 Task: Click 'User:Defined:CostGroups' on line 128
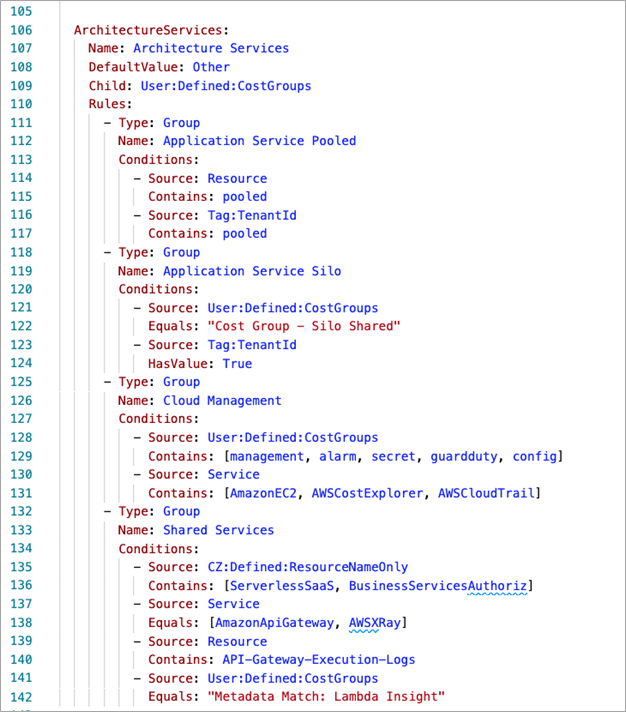(x=293, y=437)
